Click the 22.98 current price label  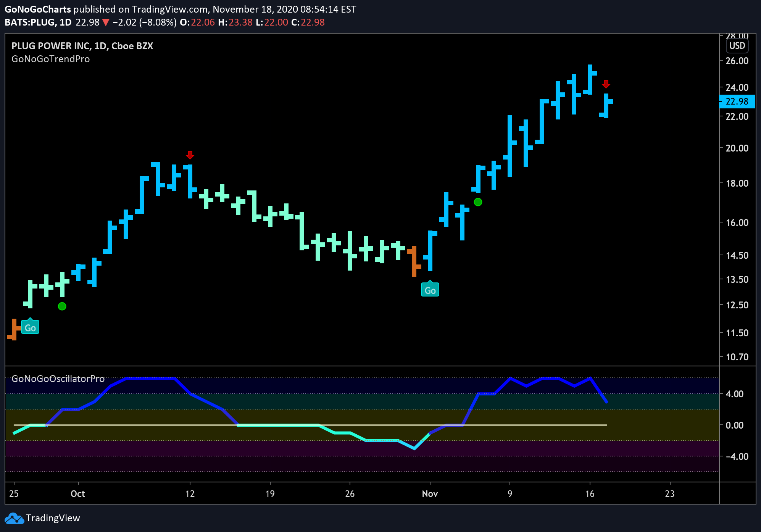tap(737, 102)
